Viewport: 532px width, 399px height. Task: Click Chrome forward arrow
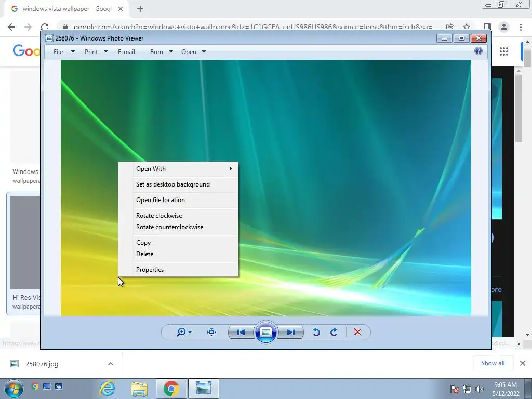(x=28, y=27)
